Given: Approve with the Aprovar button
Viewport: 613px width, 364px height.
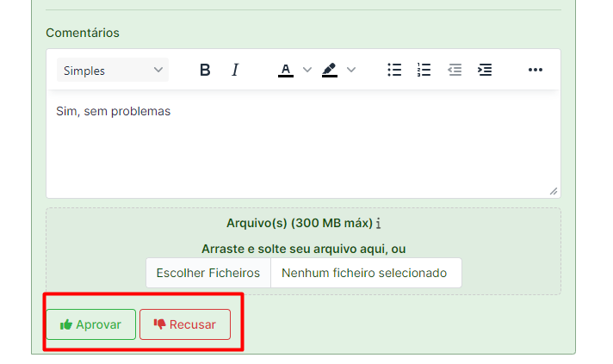Looking at the screenshot, I should [90, 324].
